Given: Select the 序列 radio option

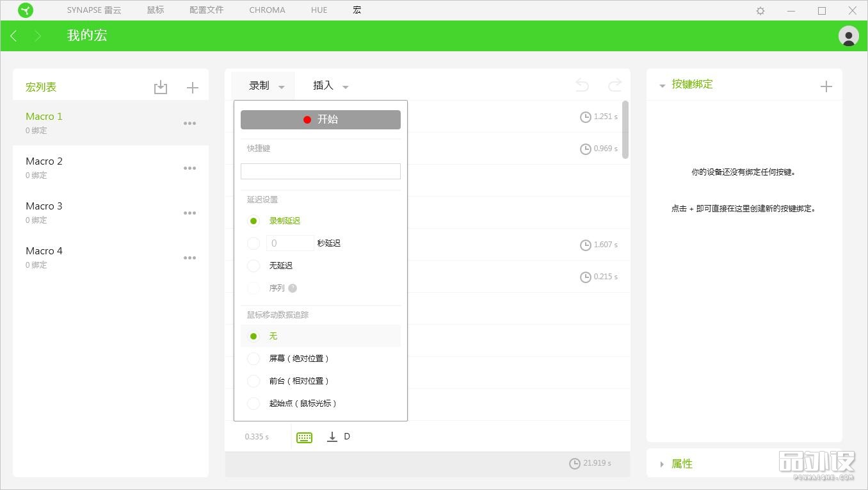Looking at the screenshot, I should tap(253, 288).
